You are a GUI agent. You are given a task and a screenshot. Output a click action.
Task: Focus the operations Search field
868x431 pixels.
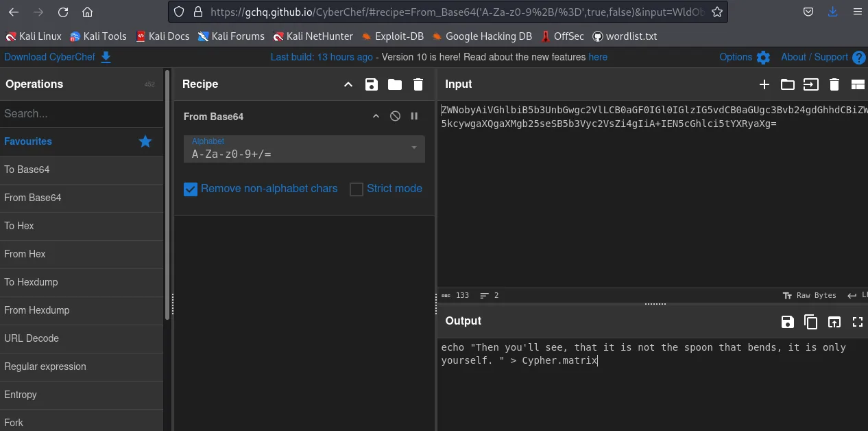(82, 114)
